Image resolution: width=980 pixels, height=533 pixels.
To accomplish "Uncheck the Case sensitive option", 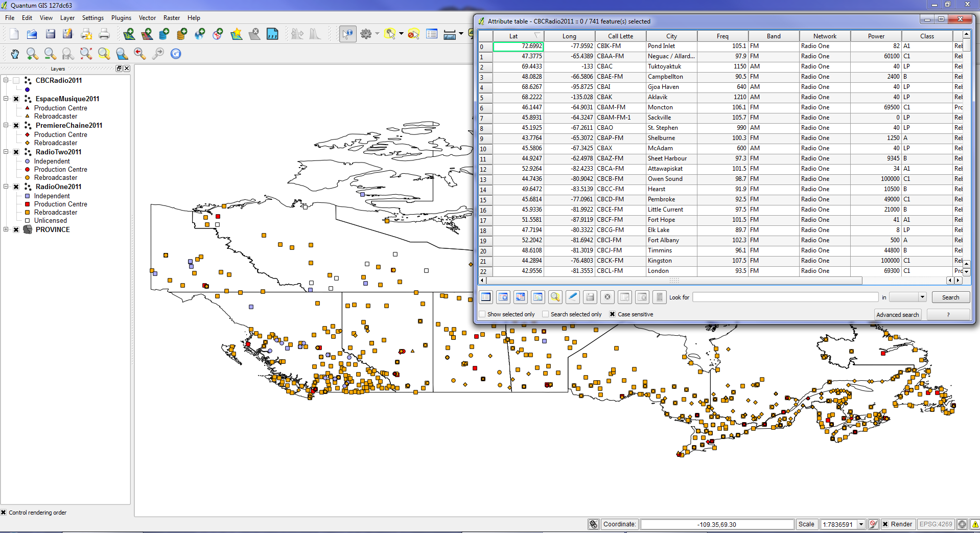I will coord(612,314).
